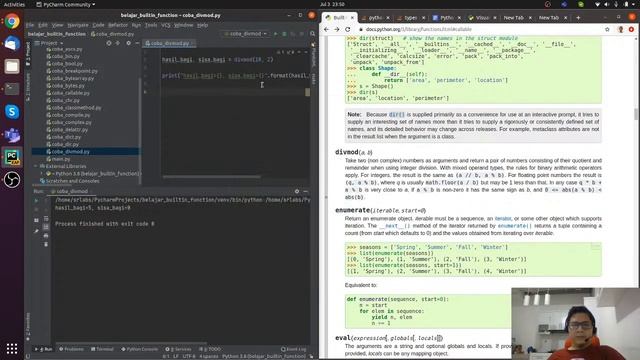Run coba_divmod with the green toolbar arrow
This screenshot has height=360, width=640.
coord(276,34)
